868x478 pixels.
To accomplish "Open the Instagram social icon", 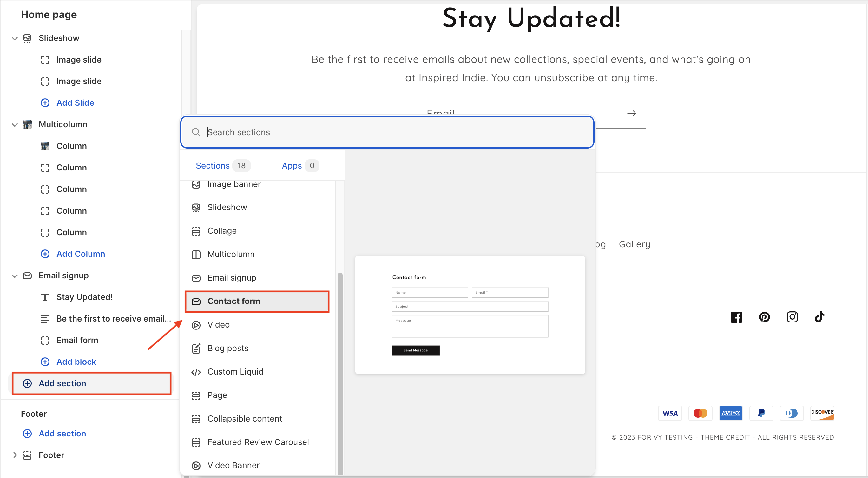I will point(792,317).
